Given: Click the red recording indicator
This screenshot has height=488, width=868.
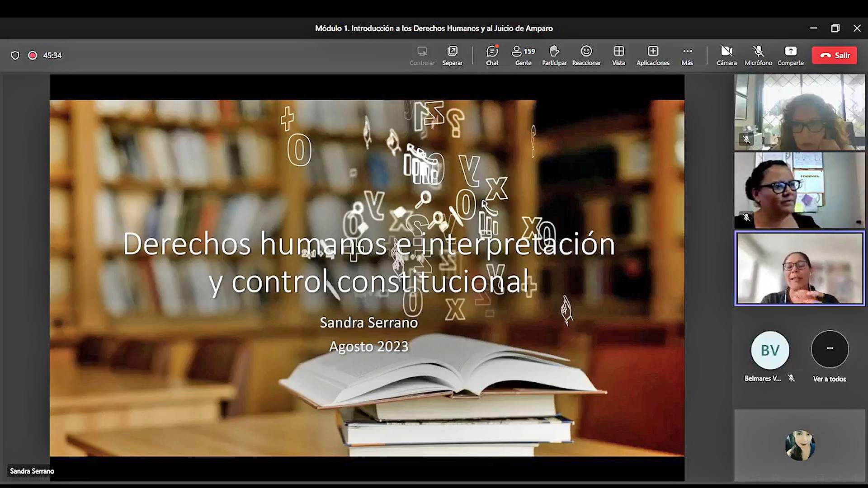Looking at the screenshot, I should (33, 55).
